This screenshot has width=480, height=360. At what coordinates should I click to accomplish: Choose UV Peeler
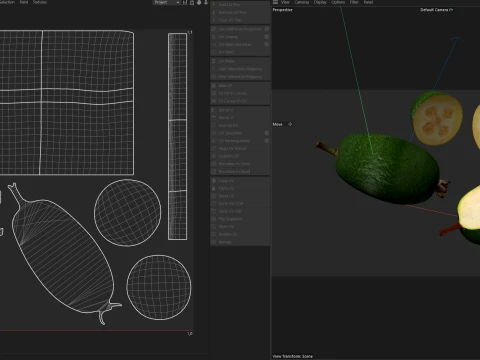[240, 61]
